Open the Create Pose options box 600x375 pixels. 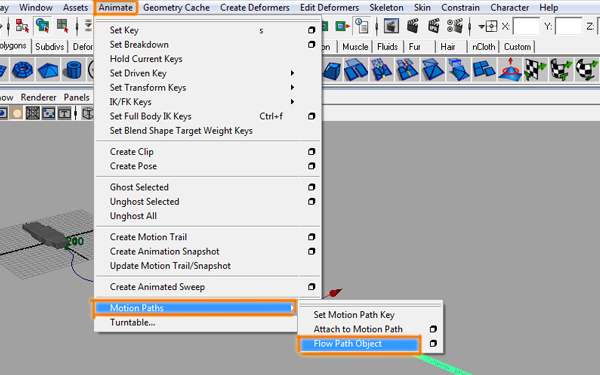click(311, 166)
